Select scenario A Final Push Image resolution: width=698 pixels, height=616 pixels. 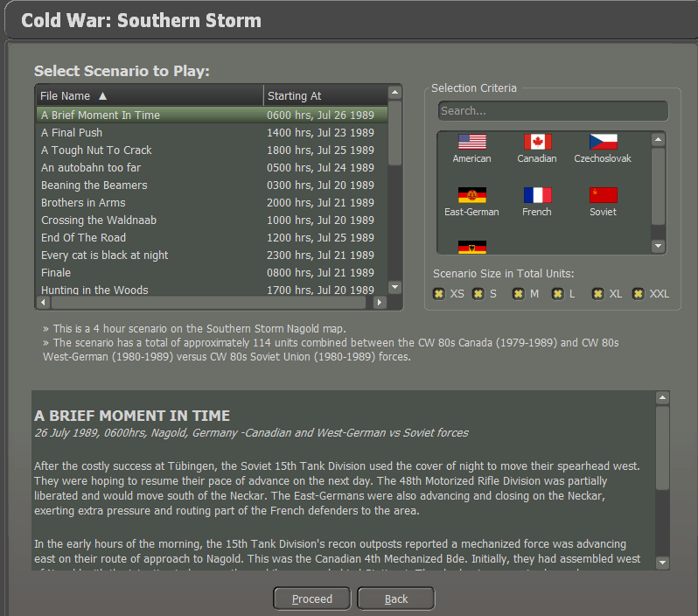212,133
